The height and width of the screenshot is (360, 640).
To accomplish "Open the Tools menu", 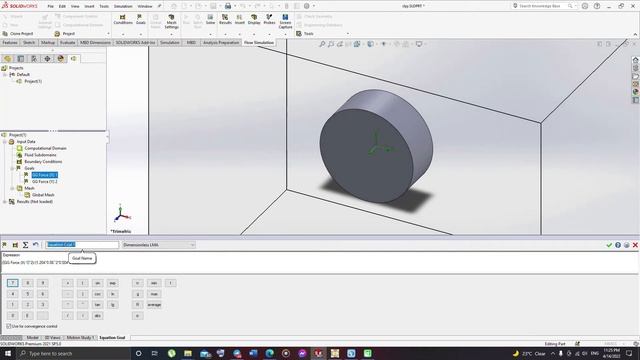I will click(104, 6).
